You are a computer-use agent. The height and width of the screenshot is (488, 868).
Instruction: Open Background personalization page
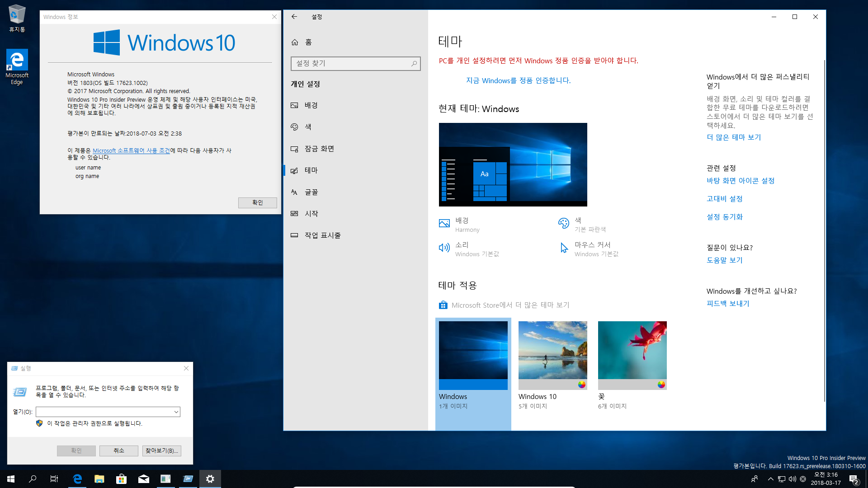(355, 105)
